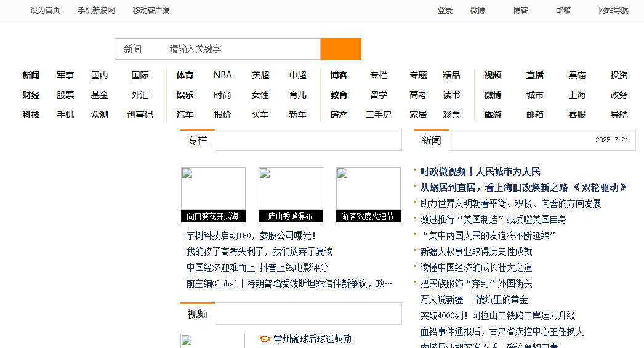Open the 时尚 link
644x348 pixels.
(223, 95)
